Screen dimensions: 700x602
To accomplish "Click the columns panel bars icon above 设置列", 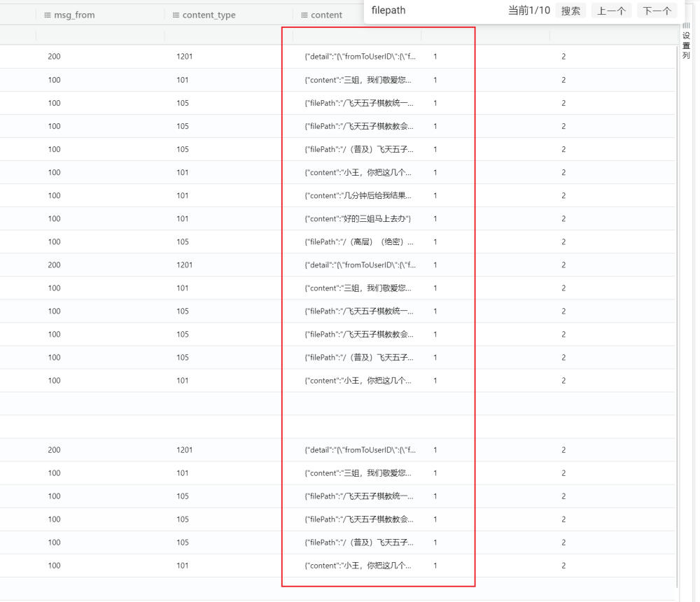I will 686,26.
